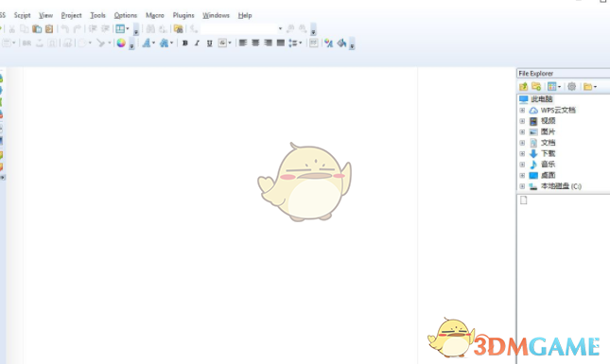Click the Redo arrow icon
Viewport: 610px width, 364px height.
point(77,28)
